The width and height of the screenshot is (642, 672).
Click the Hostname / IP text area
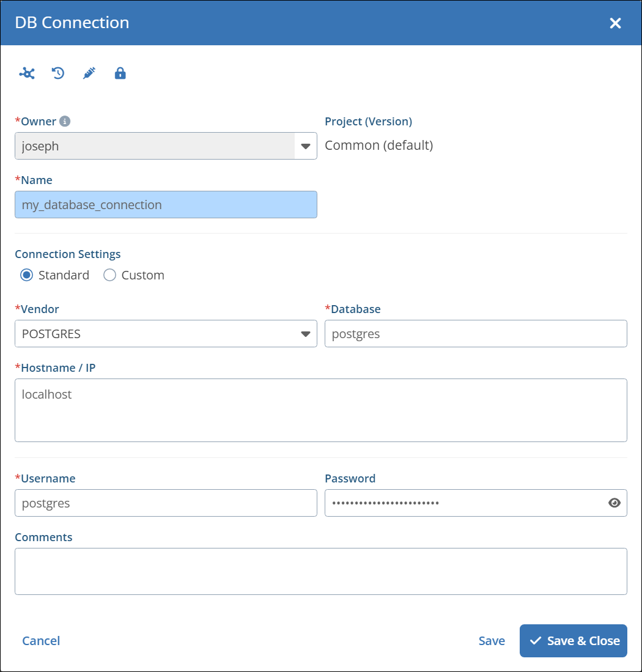pyautogui.click(x=320, y=410)
